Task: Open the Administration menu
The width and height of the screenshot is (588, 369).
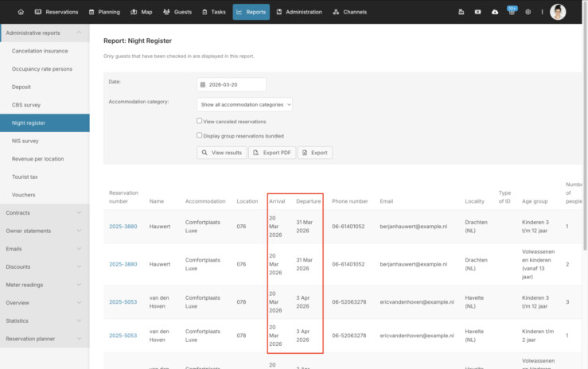Action: pyautogui.click(x=299, y=12)
